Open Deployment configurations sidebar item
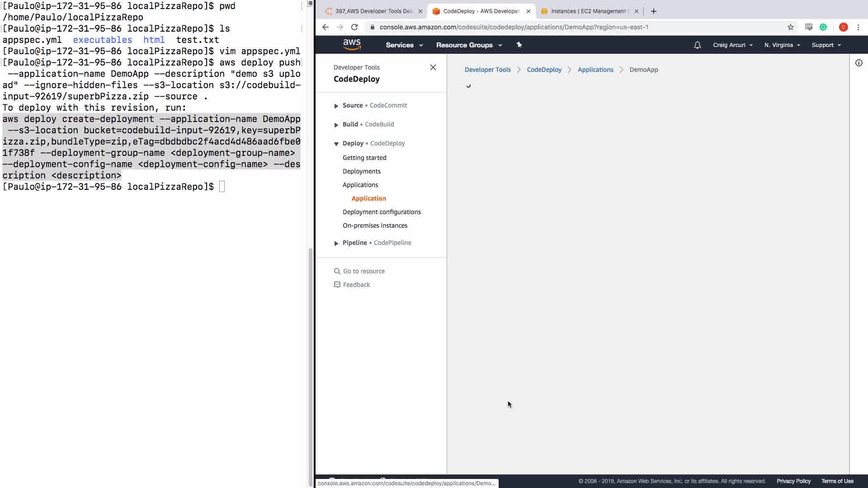This screenshot has width=868, height=488. coord(381,212)
